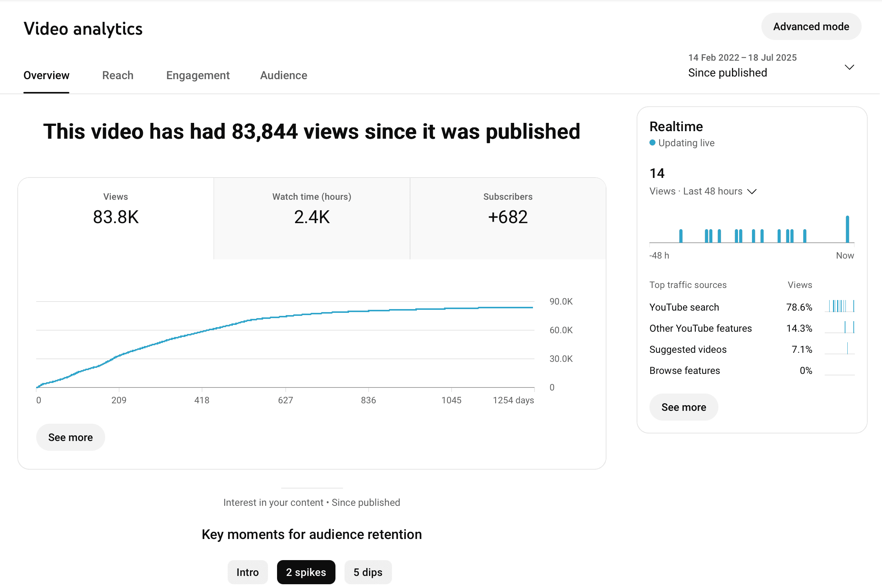
Task: Open the Engagement tab
Action: (198, 75)
